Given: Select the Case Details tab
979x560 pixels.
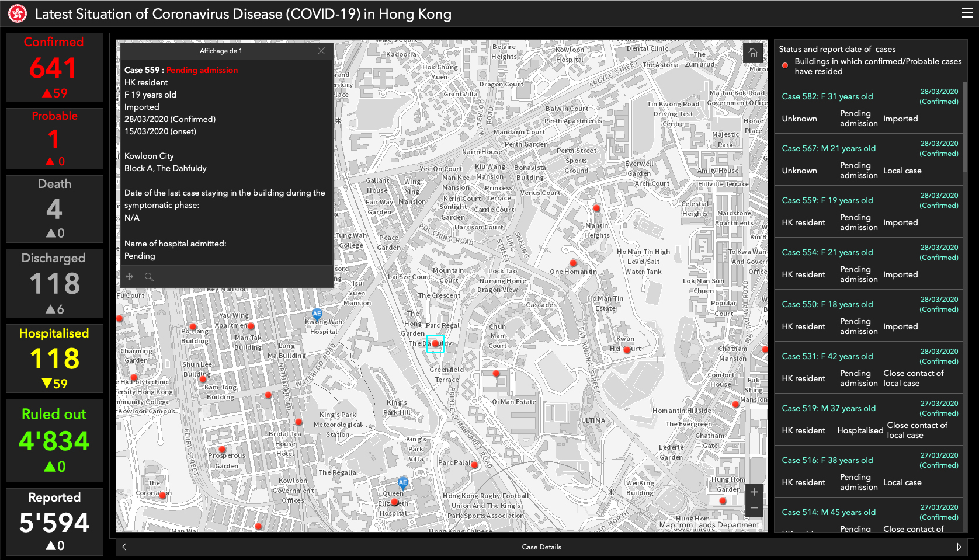Looking at the screenshot, I should click(x=541, y=547).
